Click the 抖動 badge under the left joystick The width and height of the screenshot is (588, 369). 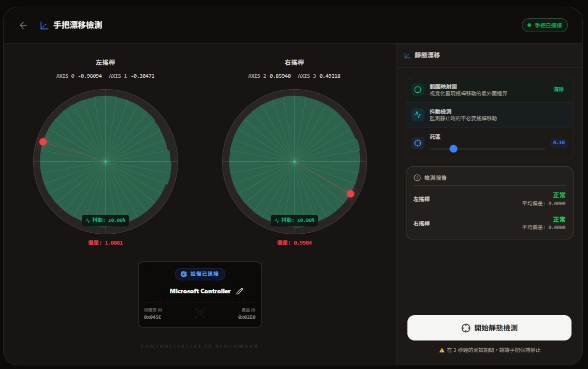(x=106, y=220)
